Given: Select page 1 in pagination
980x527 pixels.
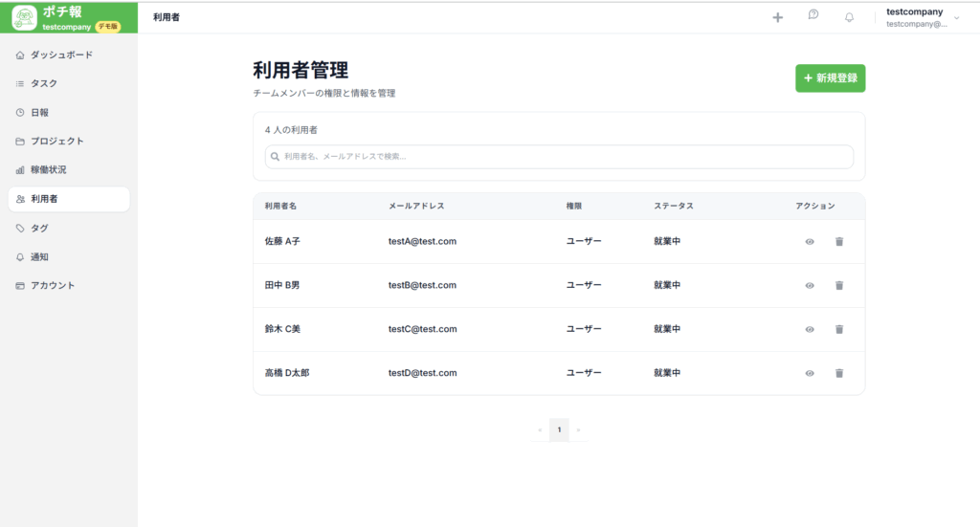Looking at the screenshot, I should tap(559, 430).
